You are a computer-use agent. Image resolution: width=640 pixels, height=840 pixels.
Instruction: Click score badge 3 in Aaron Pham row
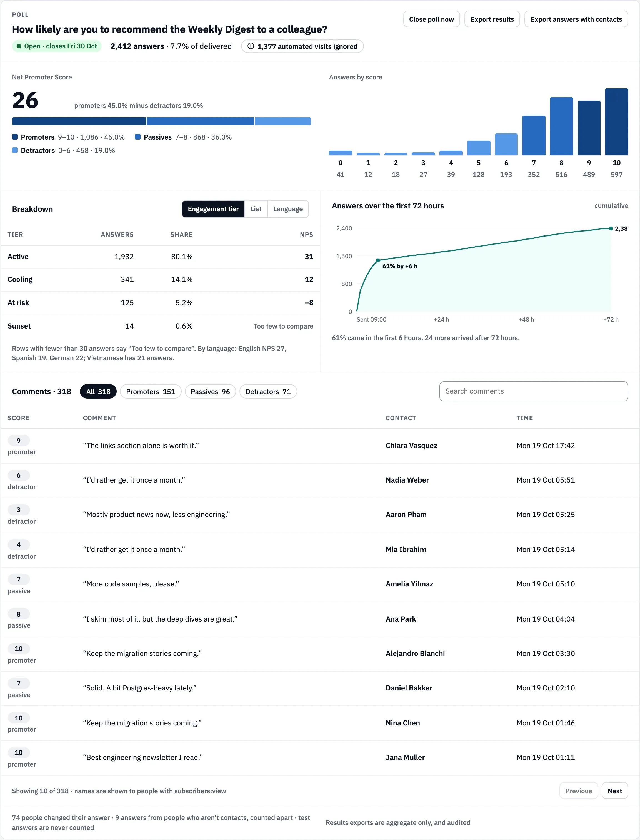(x=18, y=509)
